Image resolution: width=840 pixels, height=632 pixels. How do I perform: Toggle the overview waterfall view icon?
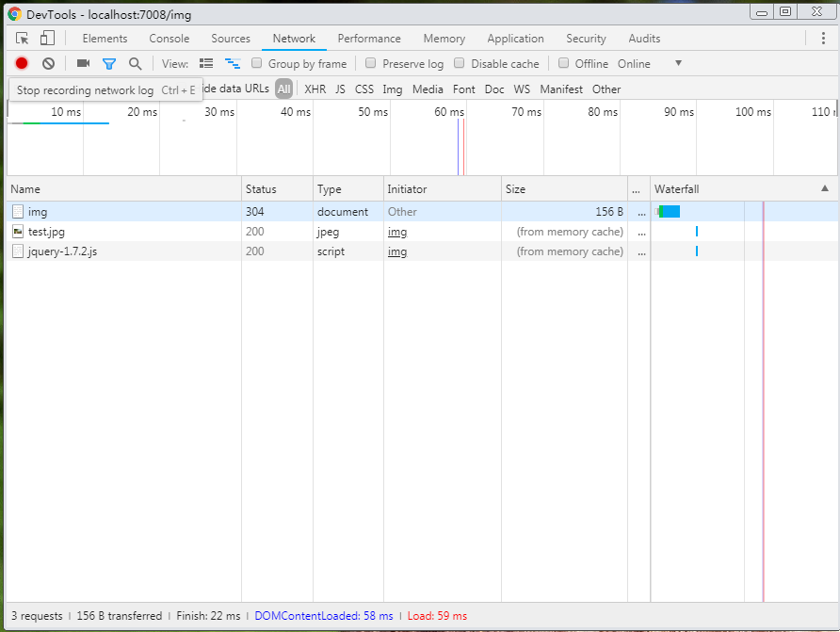click(233, 63)
